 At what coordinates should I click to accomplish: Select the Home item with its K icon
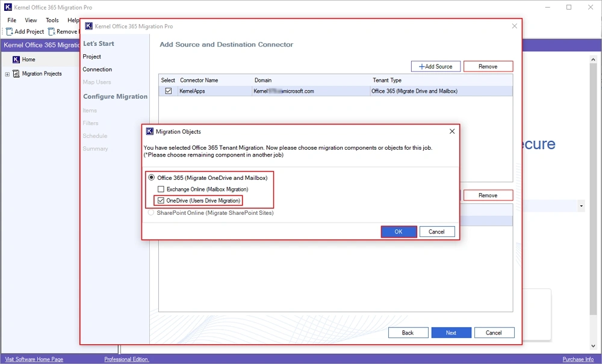coord(16,59)
